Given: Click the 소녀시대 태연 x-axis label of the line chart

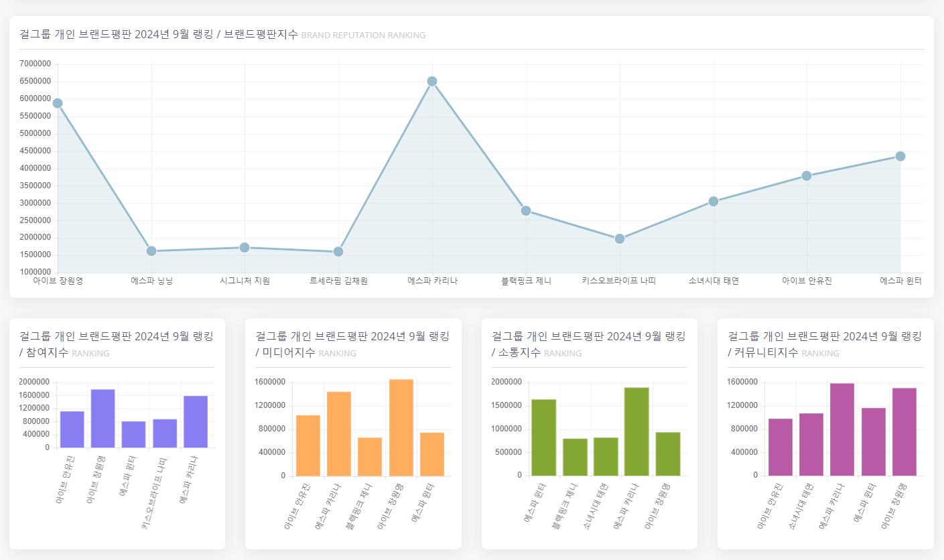Looking at the screenshot, I should click(x=714, y=281).
